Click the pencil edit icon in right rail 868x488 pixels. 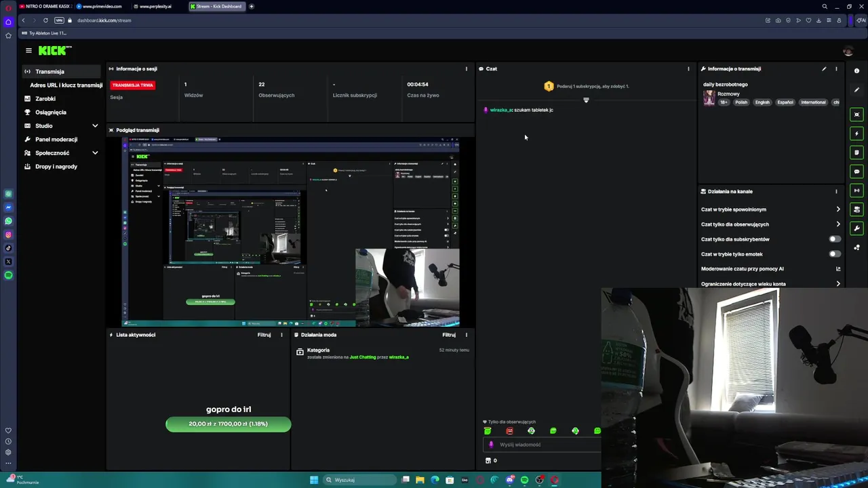856,90
